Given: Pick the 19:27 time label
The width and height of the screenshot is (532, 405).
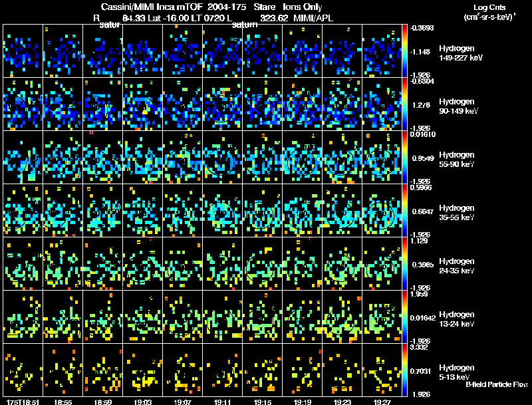Looking at the screenshot, I should tap(382, 402).
